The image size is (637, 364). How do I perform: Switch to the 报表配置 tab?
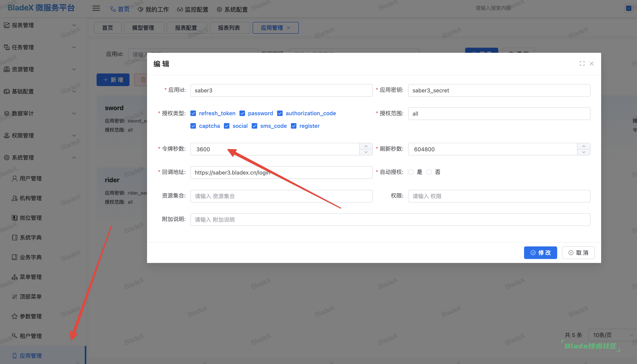(x=186, y=28)
